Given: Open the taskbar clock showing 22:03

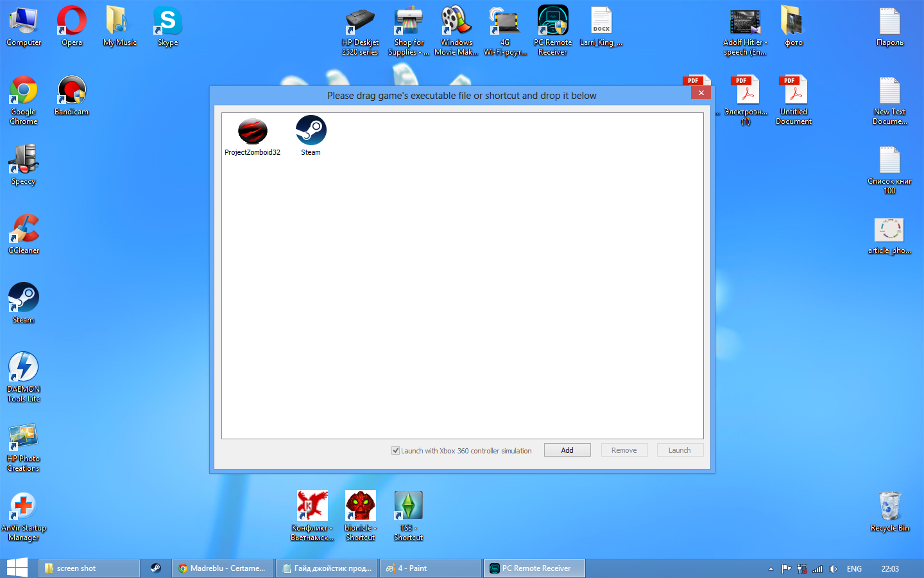Looking at the screenshot, I should point(890,569).
